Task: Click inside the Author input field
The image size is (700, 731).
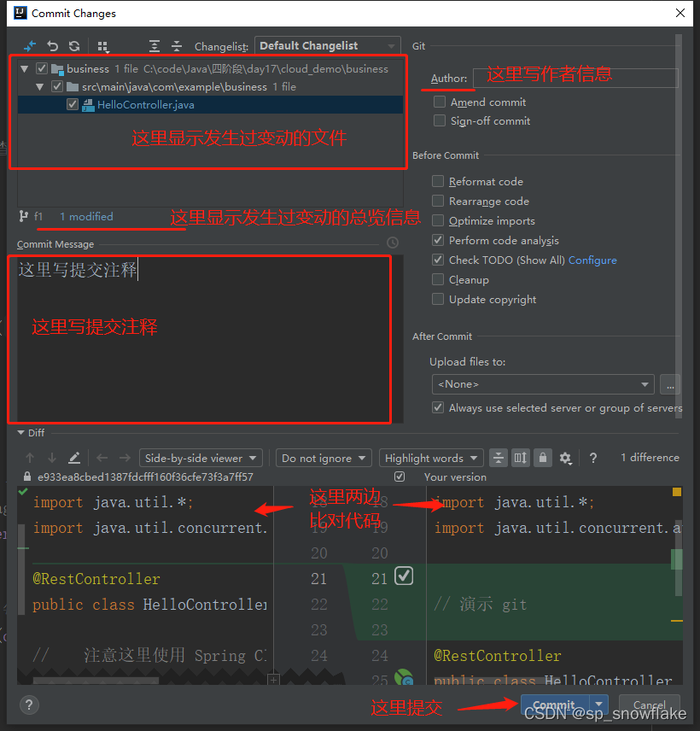Action: pyautogui.click(x=575, y=78)
